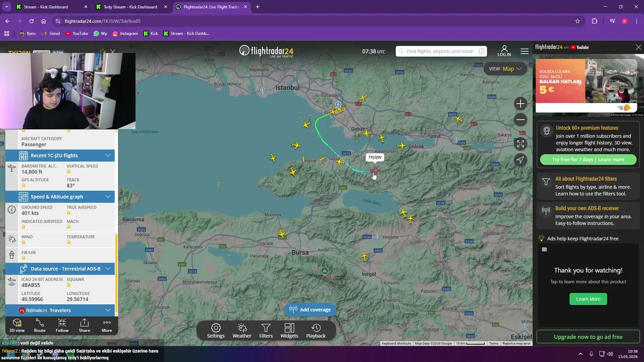644x362 pixels.
Task: Click Report a map error link
Action: tap(516, 343)
